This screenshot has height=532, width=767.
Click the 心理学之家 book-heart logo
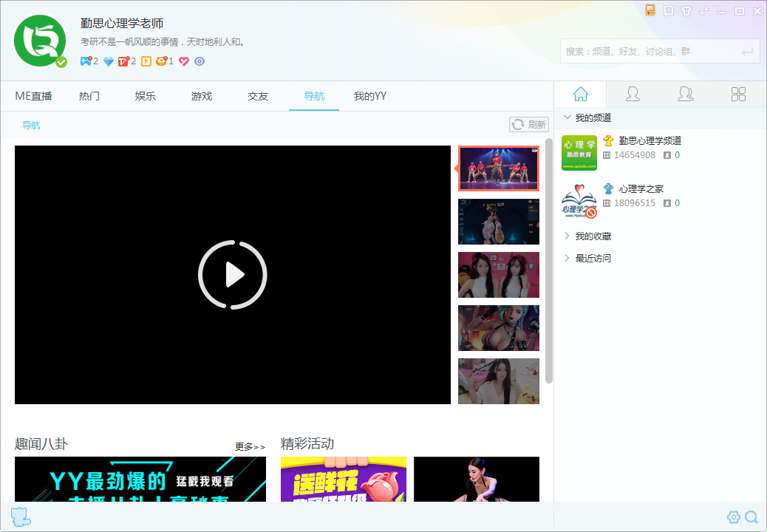point(579,201)
